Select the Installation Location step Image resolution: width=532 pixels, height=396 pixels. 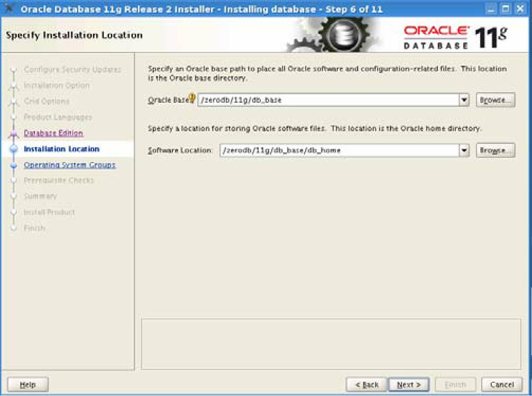pyautogui.click(x=62, y=149)
